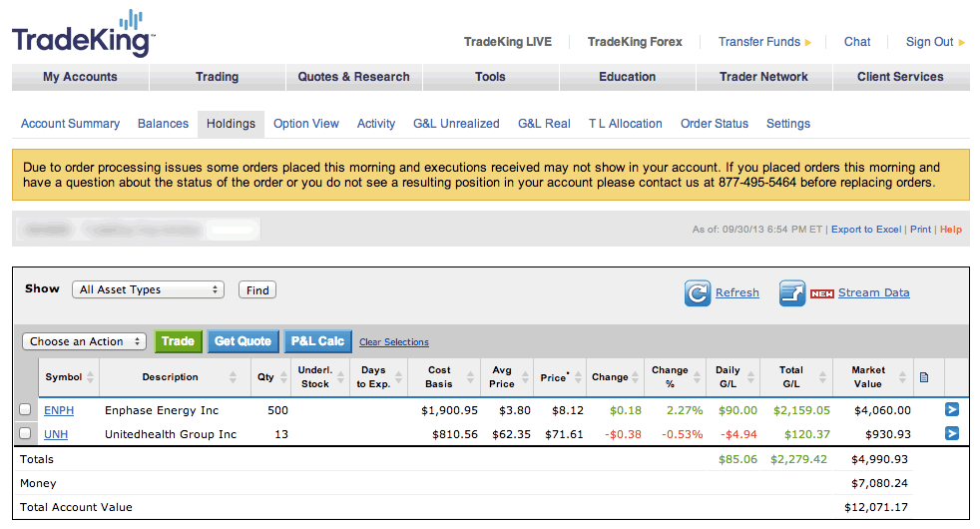
Task: Click the Stream Data chart icon
Action: [792, 292]
